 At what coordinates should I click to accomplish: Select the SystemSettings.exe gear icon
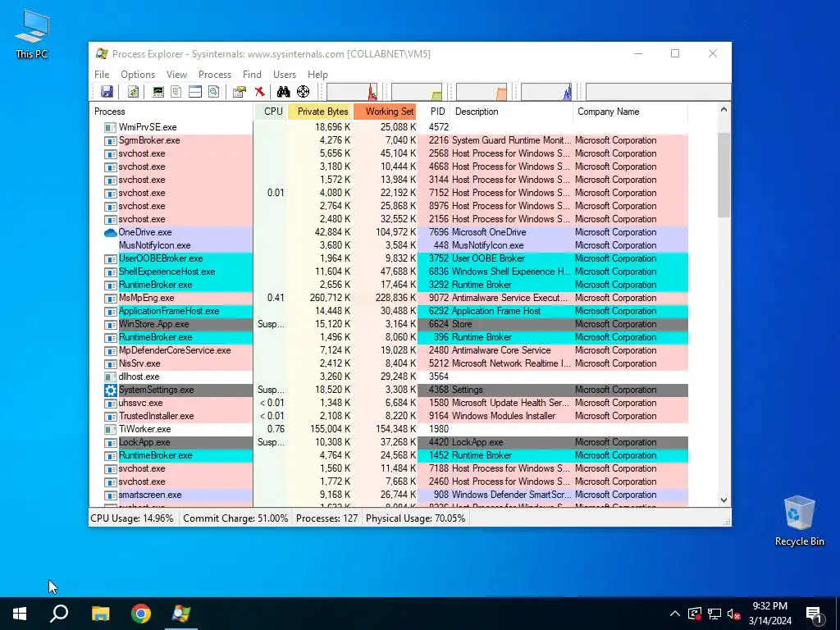point(111,390)
